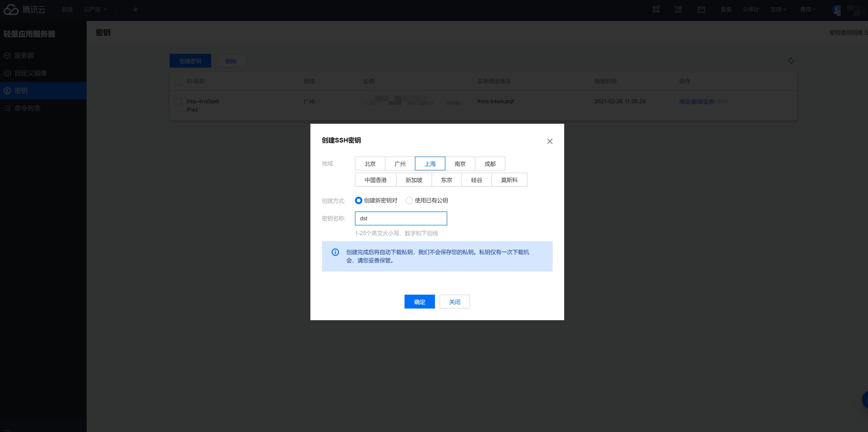Click the 密钥 sidebar key icon
868x432 pixels.
point(7,90)
